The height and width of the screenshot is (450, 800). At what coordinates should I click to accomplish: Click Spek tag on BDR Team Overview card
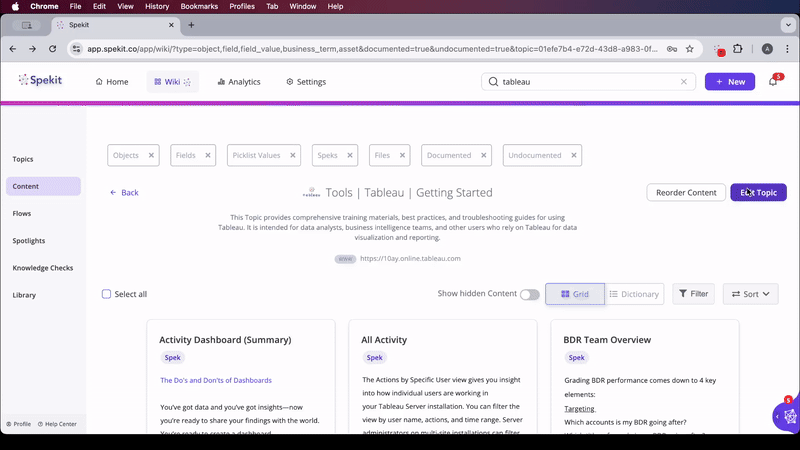[x=577, y=358]
